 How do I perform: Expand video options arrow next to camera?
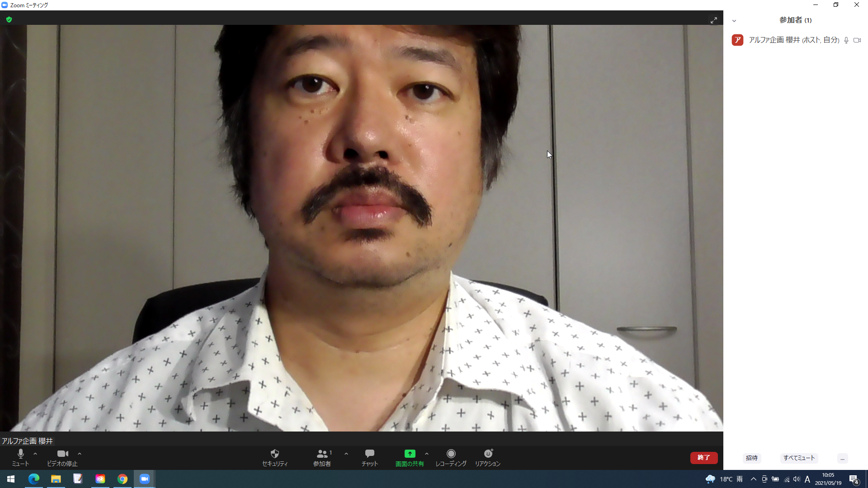(x=80, y=454)
